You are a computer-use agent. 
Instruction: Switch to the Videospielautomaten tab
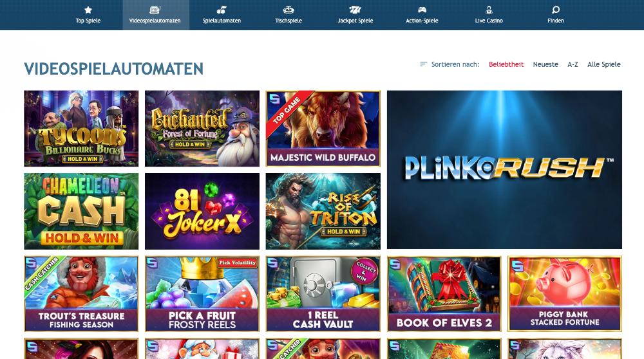coord(156,15)
